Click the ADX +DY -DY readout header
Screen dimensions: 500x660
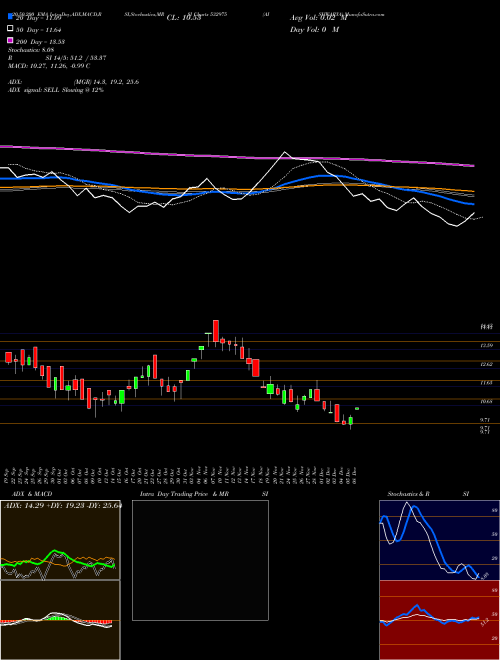click(63, 505)
